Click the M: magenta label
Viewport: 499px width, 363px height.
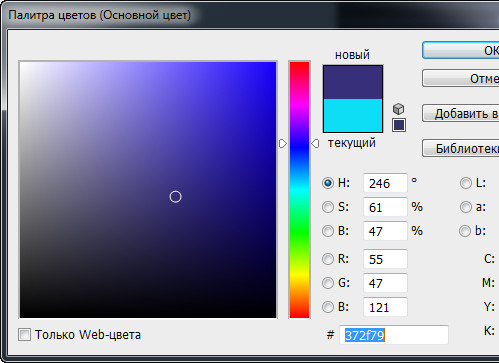(x=488, y=283)
